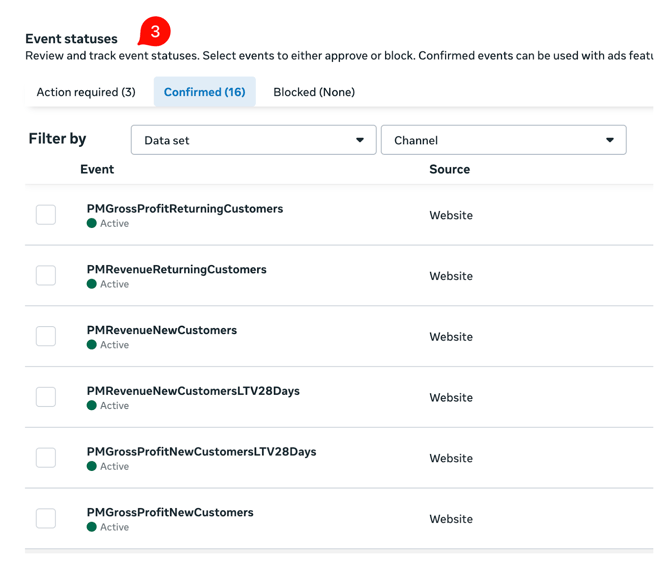
Task: Check the PMRevenueNewCustomers event box
Action: click(46, 336)
